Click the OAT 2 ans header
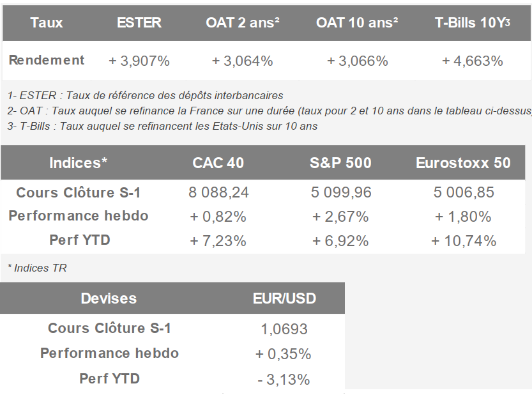Screen dimensions: 532x402 243,23
